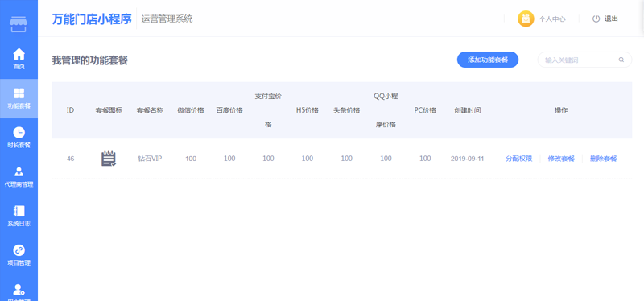Screen dimensions: 644x301
Task: Click the 支付宝价格 column header
Action: pyautogui.click(x=268, y=110)
